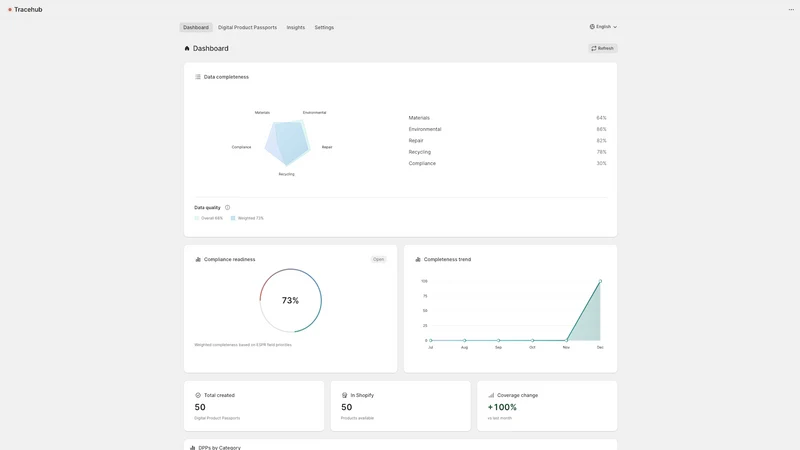Open the three-dot menu at top right

click(791, 10)
